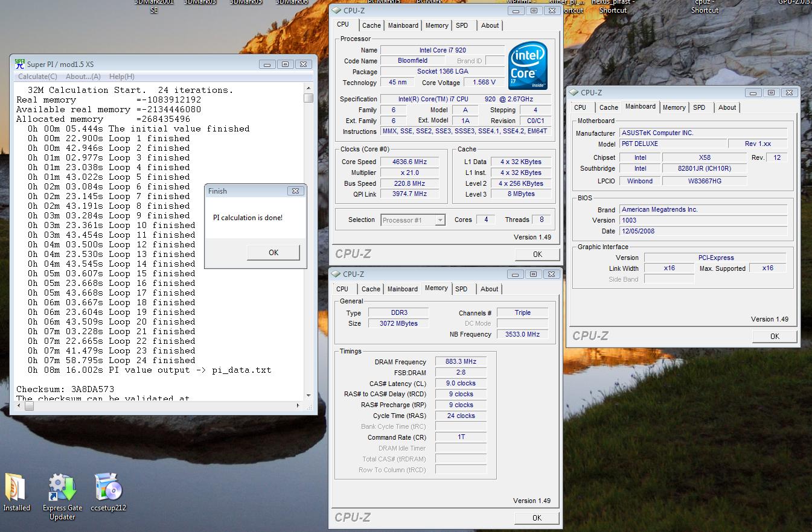
Task: Click title icon of CPU-Z processor window
Action: 337,10
